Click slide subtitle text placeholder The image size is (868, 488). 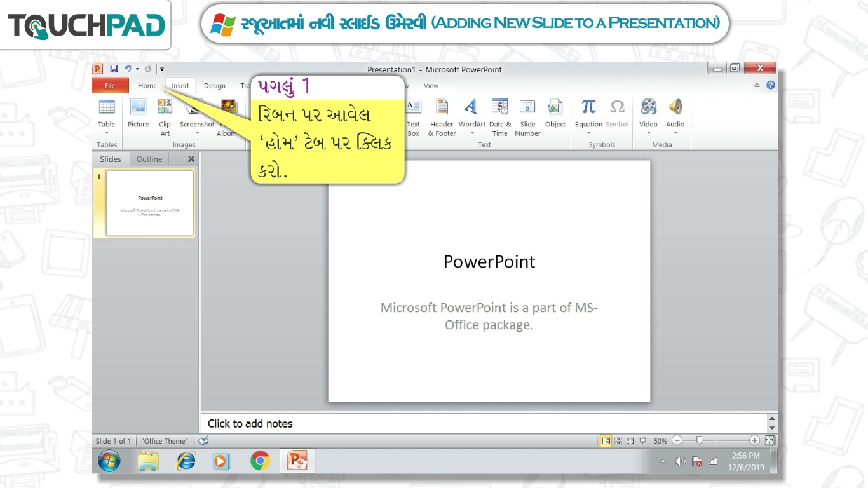point(489,316)
